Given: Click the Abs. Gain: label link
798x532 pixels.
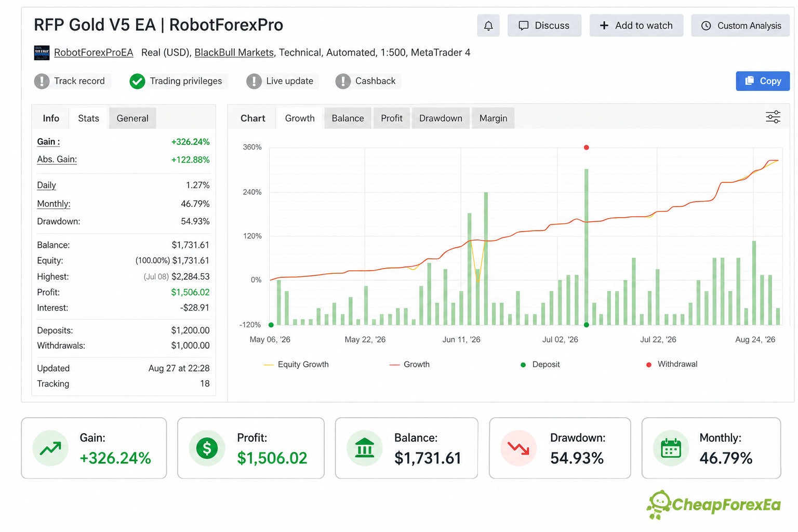Looking at the screenshot, I should 57,159.
